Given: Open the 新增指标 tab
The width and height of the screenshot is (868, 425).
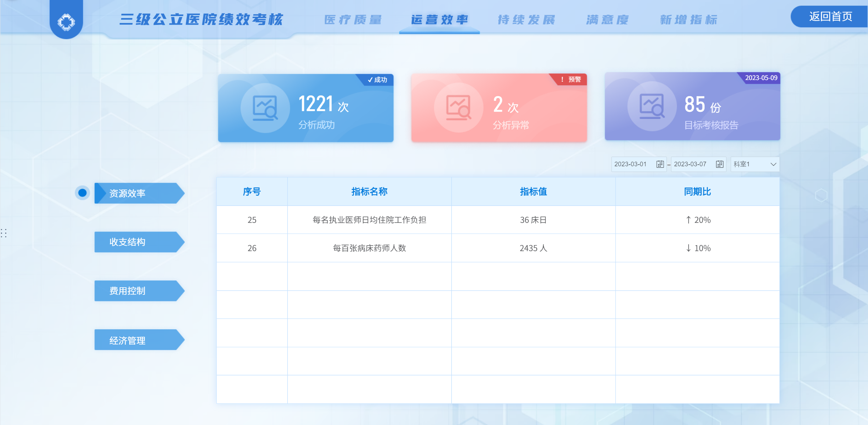Looking at the screenshot, I should point(688,20).
